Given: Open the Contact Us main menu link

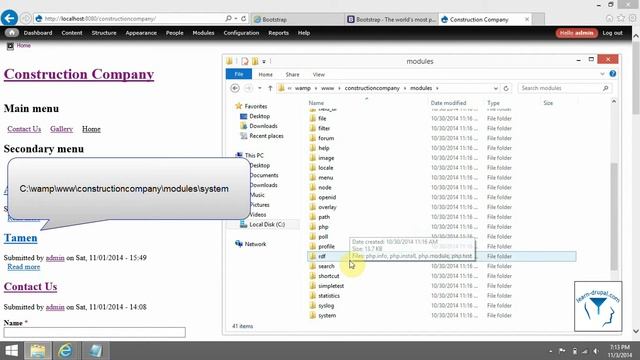Looking at the screenshot, I should tap(24, 129).
